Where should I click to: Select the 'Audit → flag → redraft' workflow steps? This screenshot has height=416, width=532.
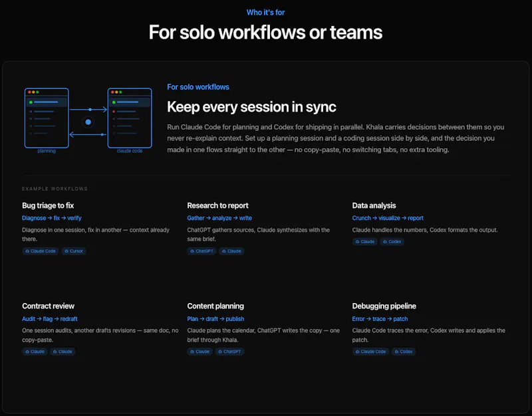point(50,319)
